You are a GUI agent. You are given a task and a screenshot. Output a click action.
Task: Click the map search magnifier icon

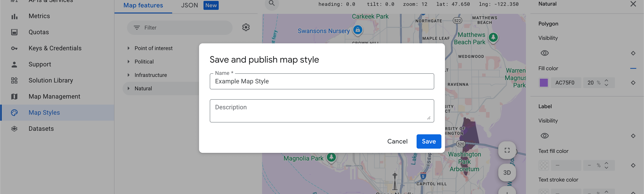271,4
